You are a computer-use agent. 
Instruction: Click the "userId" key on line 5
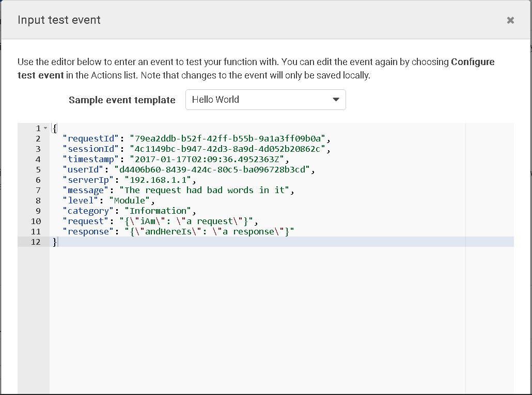83,169
